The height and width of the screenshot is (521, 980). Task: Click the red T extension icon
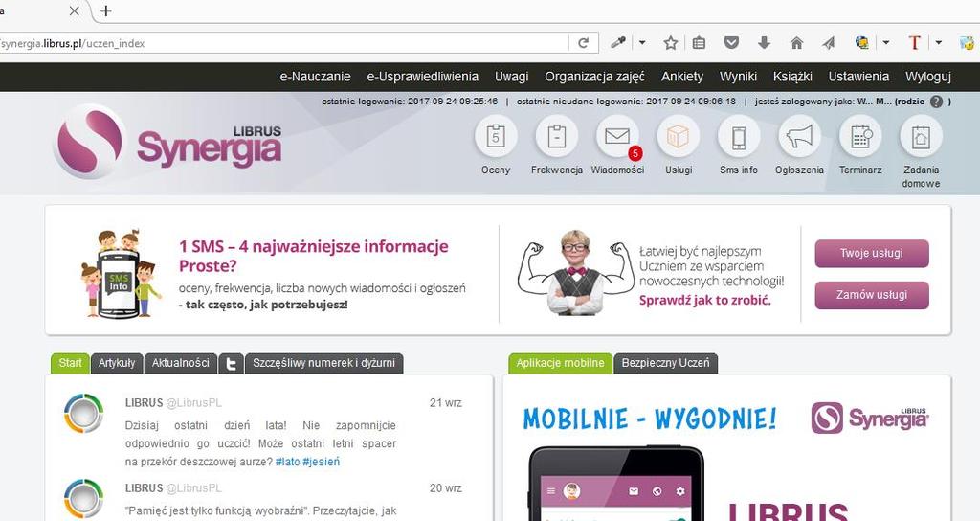click(914, 43)
